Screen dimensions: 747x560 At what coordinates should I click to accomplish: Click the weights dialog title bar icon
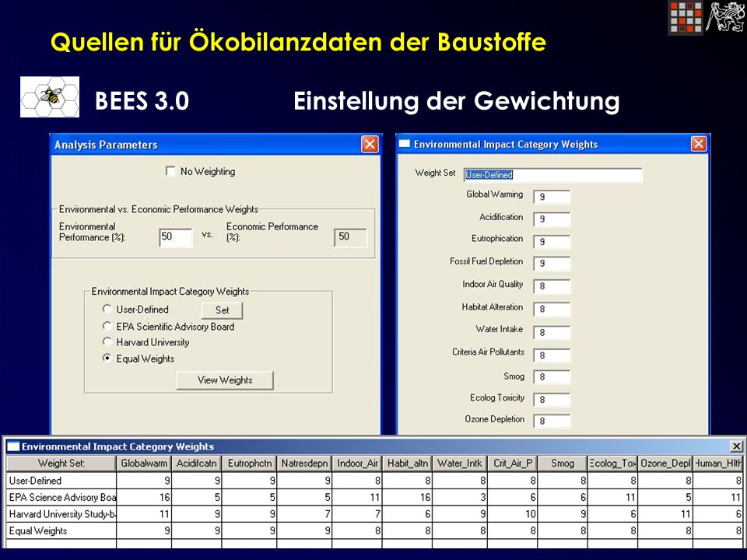click(404, 143)
